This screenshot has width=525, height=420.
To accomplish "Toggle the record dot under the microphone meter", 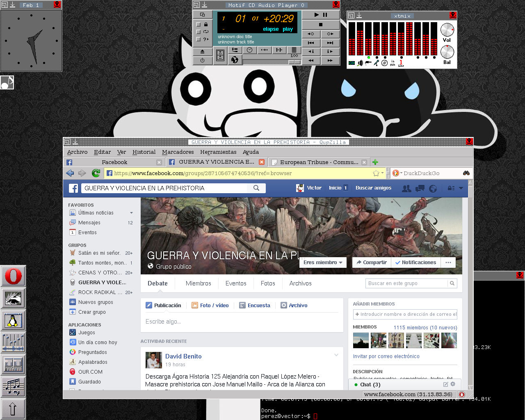I will click(377, 57).
